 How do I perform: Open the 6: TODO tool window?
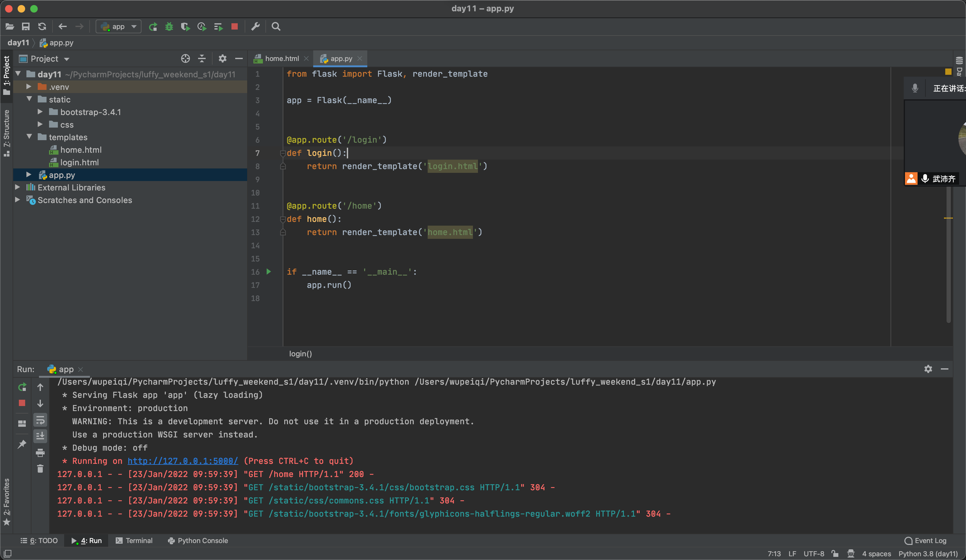point(39,541)
